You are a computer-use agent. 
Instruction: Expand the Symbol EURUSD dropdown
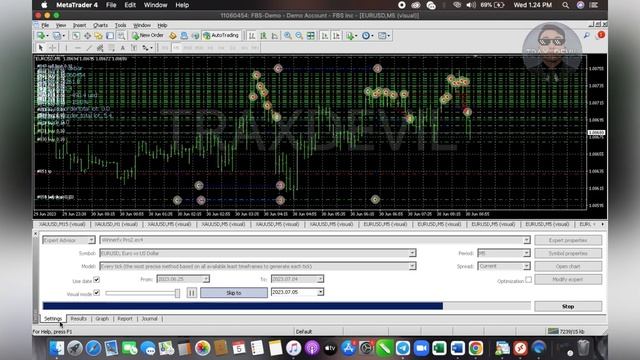(x=412, y=253)
